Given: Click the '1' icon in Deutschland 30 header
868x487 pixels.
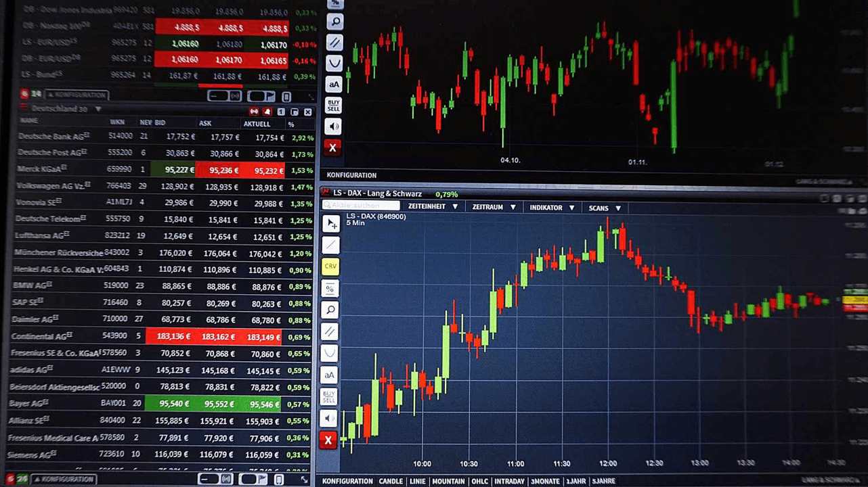Looking at the screenshot, I should click(x=281, y=112).
